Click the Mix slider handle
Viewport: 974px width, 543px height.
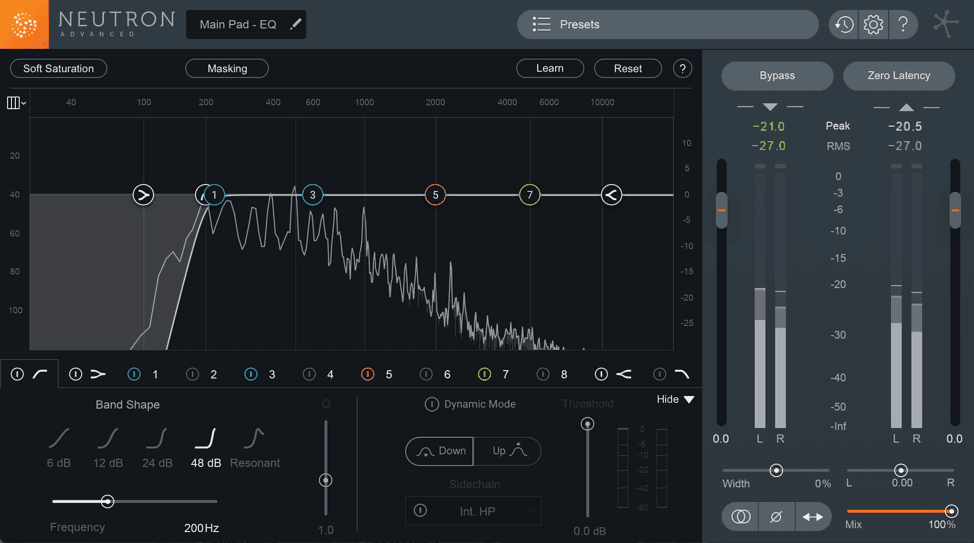click(951, 511)
